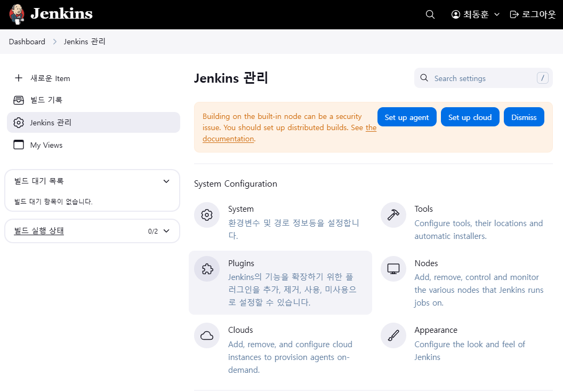Click the Clouds cloud icon
Viewport: 563px width, 392px height.
click(x=207, y=335)
